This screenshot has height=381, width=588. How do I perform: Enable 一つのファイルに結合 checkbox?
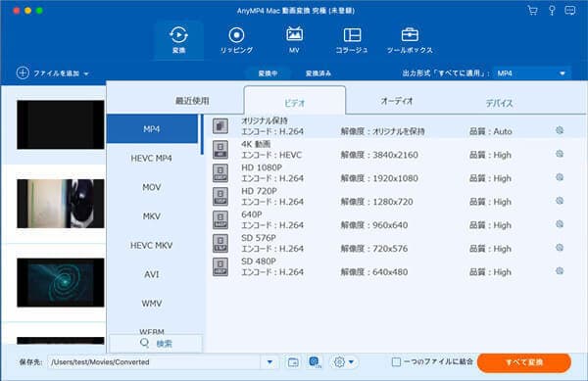click(x=396, y=362)
